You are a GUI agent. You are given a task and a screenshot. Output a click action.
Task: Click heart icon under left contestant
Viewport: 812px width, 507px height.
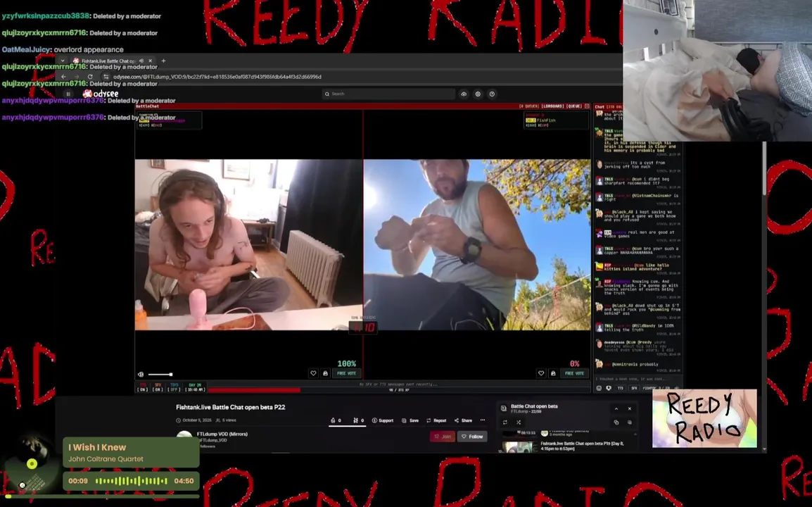click(313, 373)
